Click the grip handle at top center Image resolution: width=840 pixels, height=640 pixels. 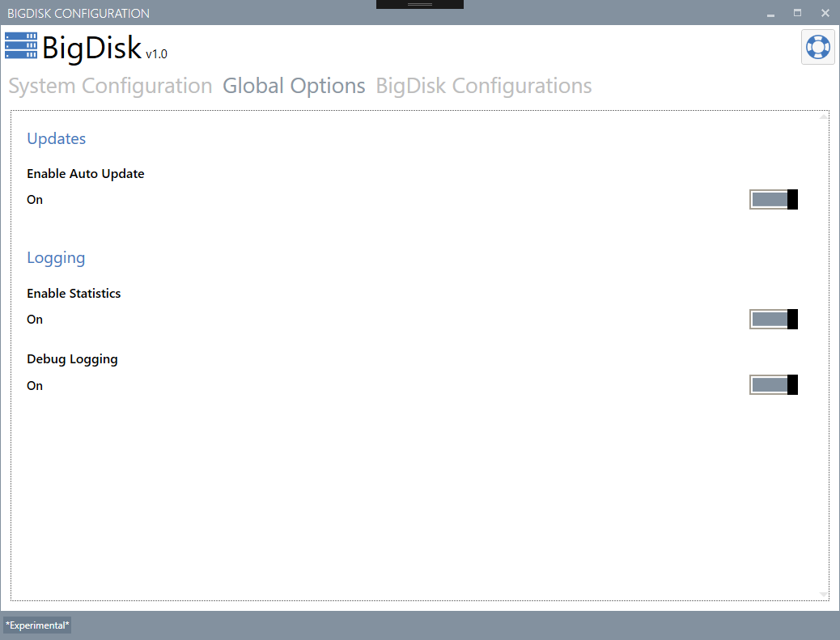click(419, 5)
